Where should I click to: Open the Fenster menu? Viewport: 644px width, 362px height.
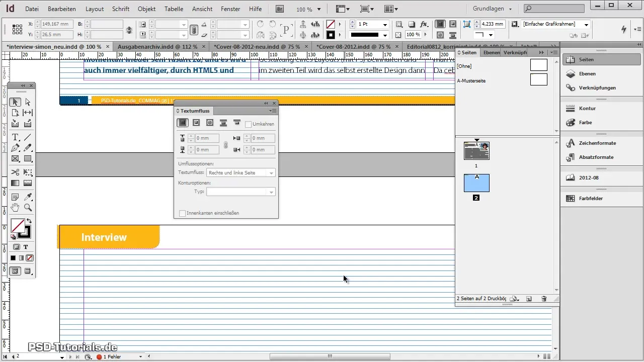point(230,9)
